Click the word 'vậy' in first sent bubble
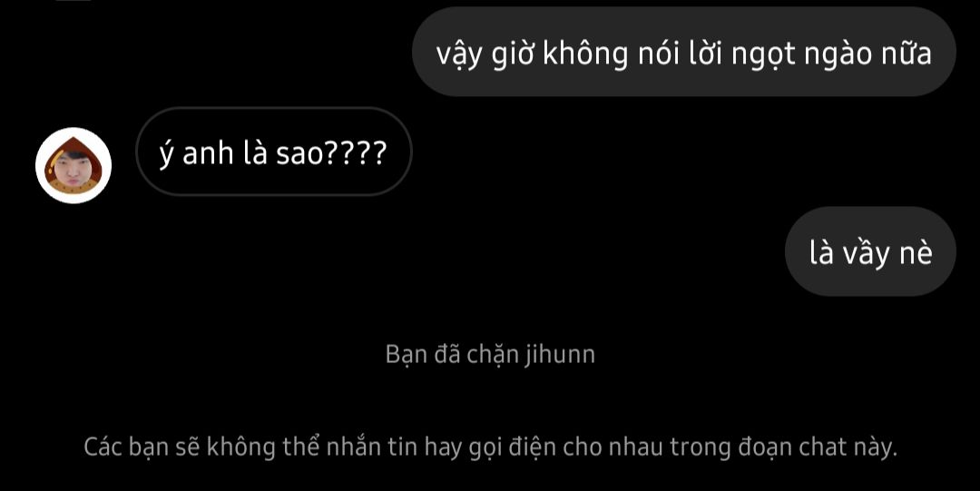The image size is (980, 491). 459,55
